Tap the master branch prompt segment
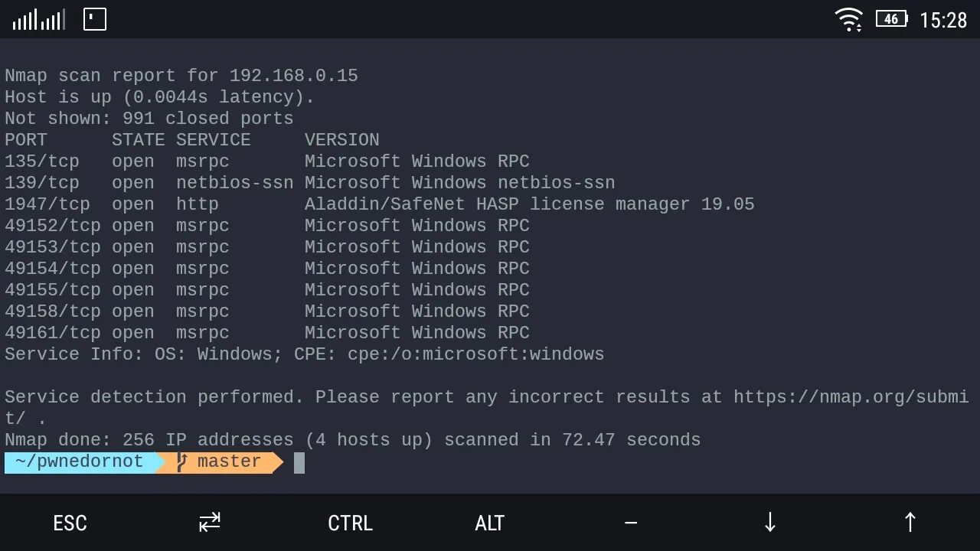The height and width of the screenshot is (551, 980). (x=228, y=462)
